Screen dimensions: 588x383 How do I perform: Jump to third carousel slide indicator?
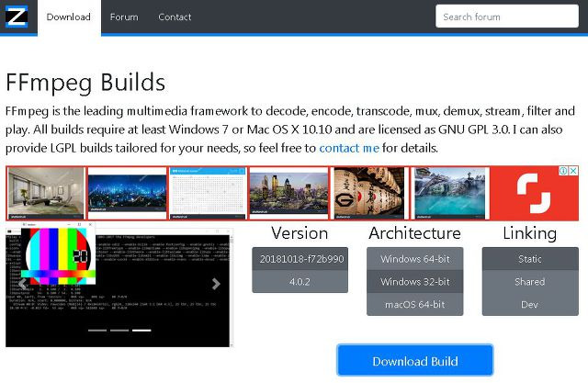click(x=141, y=330)
